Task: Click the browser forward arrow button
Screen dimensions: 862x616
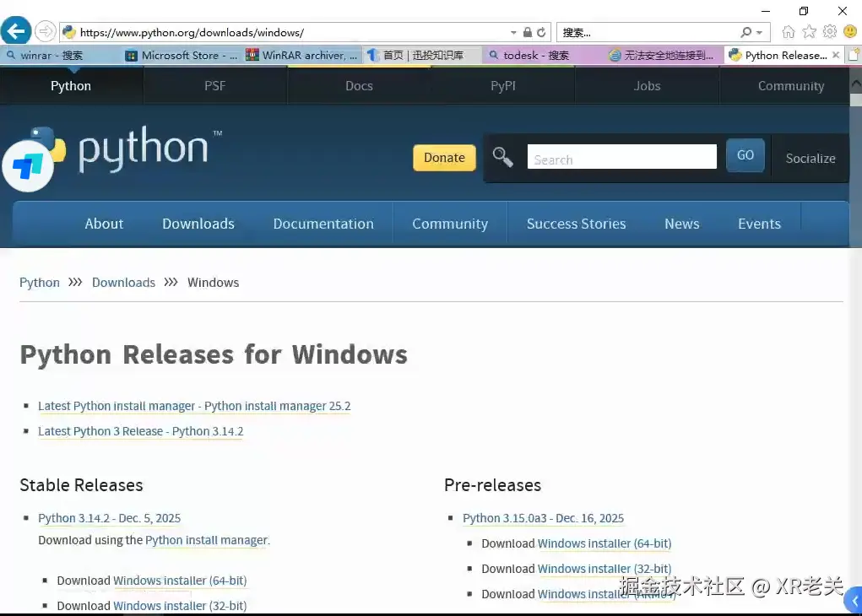Action: coord(46,31)
